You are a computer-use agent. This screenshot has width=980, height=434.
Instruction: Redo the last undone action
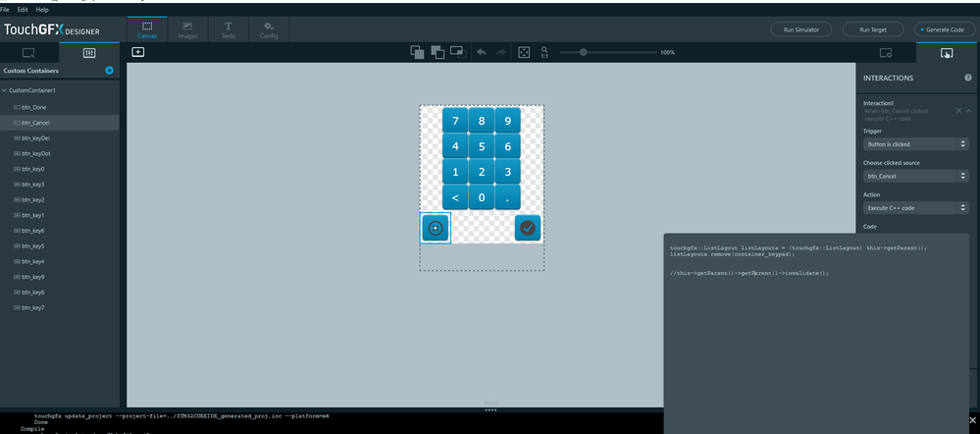pyautogui.click(x=500, y=52)
